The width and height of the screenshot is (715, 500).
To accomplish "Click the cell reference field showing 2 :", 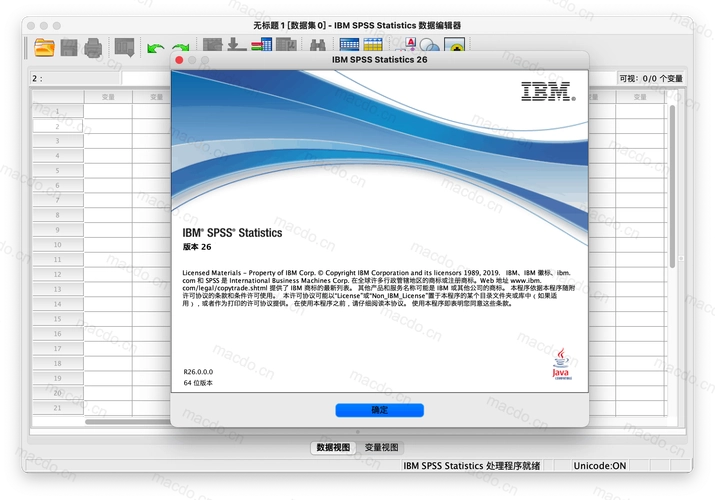I will (75, 78).
